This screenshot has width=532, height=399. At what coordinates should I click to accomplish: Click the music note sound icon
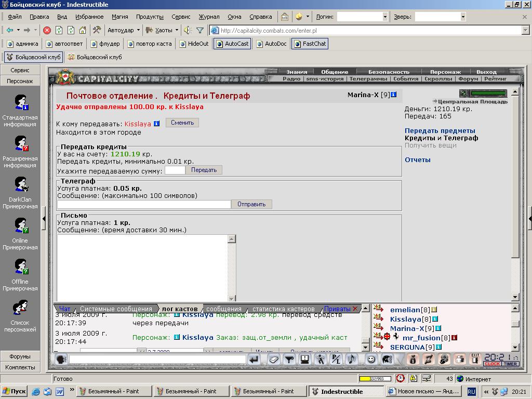point(352,360)
